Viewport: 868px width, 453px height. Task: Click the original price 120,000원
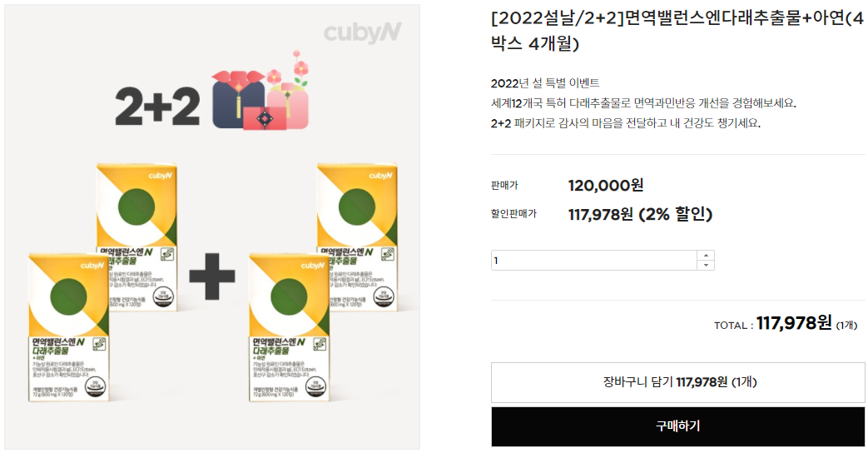tap(606, 185)
